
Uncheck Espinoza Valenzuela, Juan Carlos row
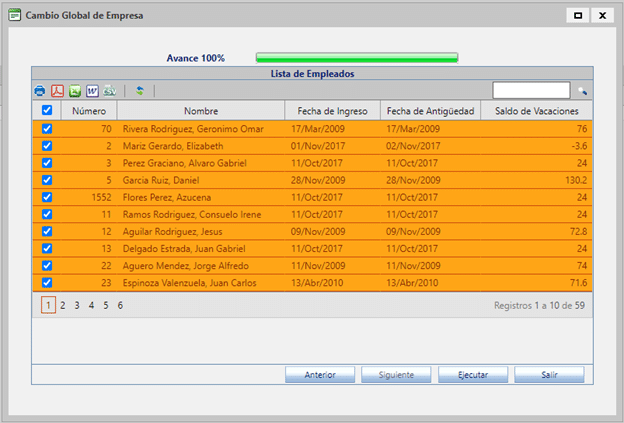[x=47, y=283]
